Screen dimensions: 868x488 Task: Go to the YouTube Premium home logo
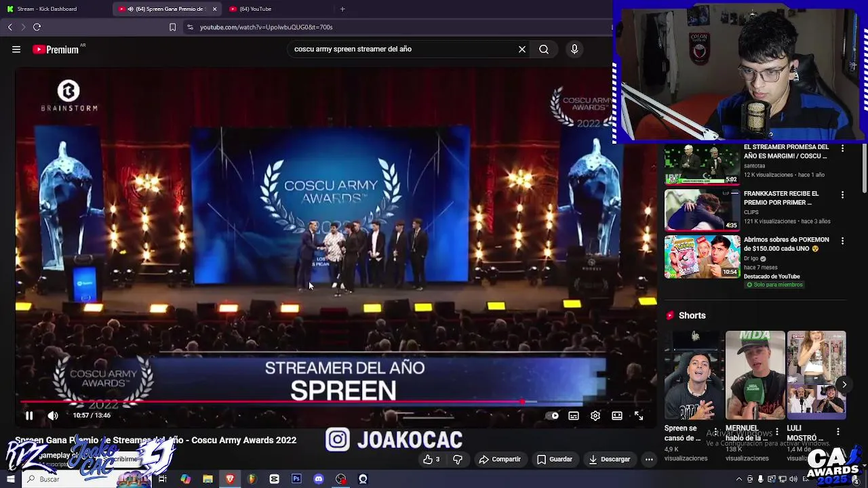click(56, 49)
